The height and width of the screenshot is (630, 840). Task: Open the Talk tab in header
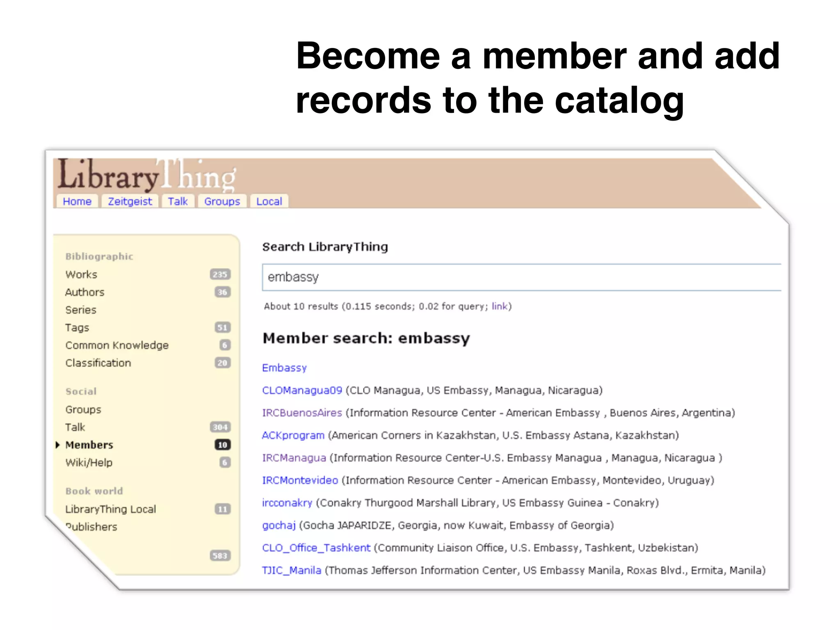[x=178, y=201]
